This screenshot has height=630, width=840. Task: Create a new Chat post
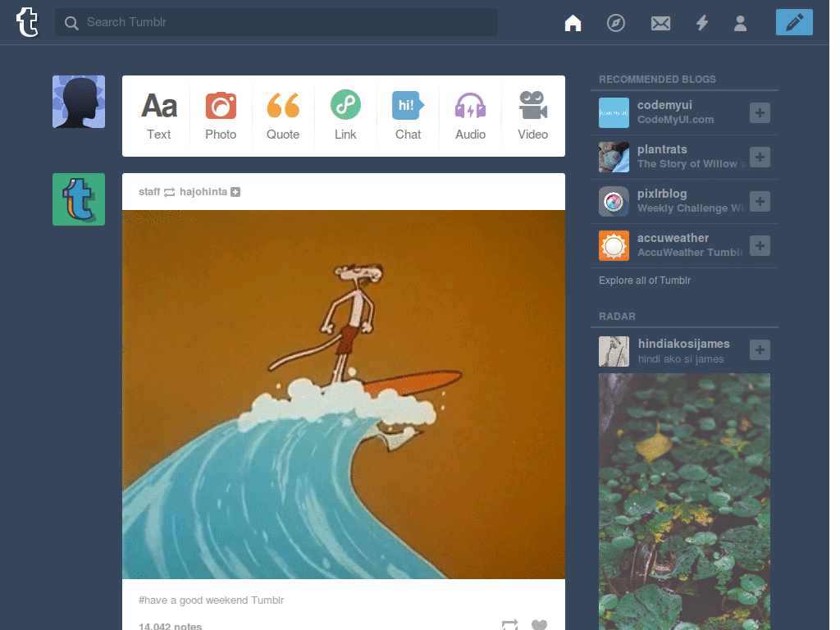(408, 116)
